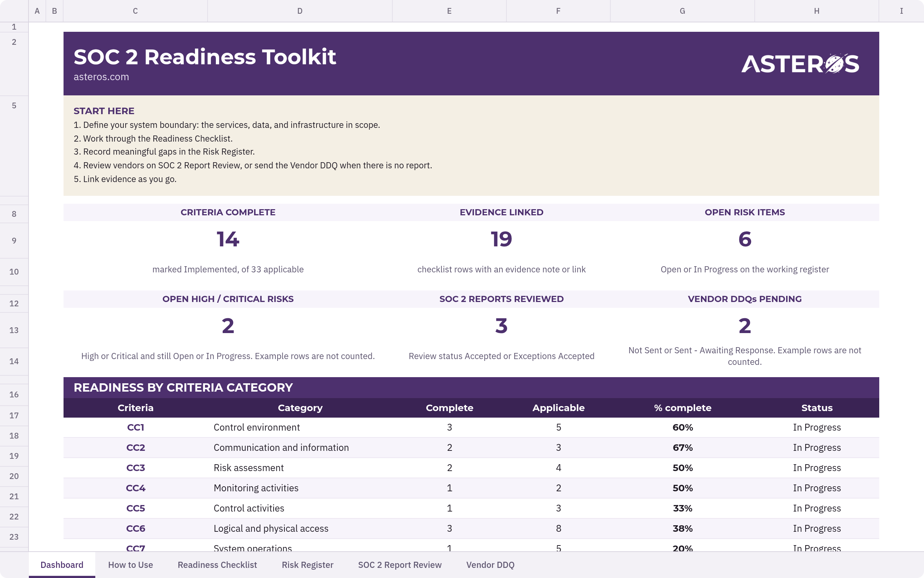Select column C header

click(x=135, y=11)
